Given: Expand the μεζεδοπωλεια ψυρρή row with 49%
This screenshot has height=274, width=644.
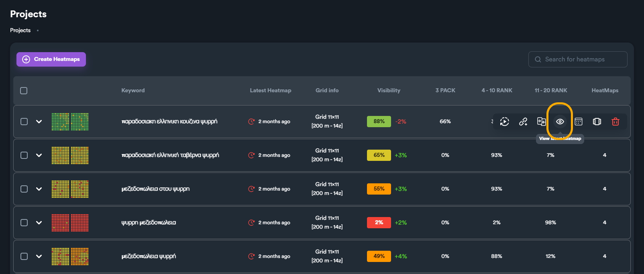Looking at the screenshot, I should [39, 256].
